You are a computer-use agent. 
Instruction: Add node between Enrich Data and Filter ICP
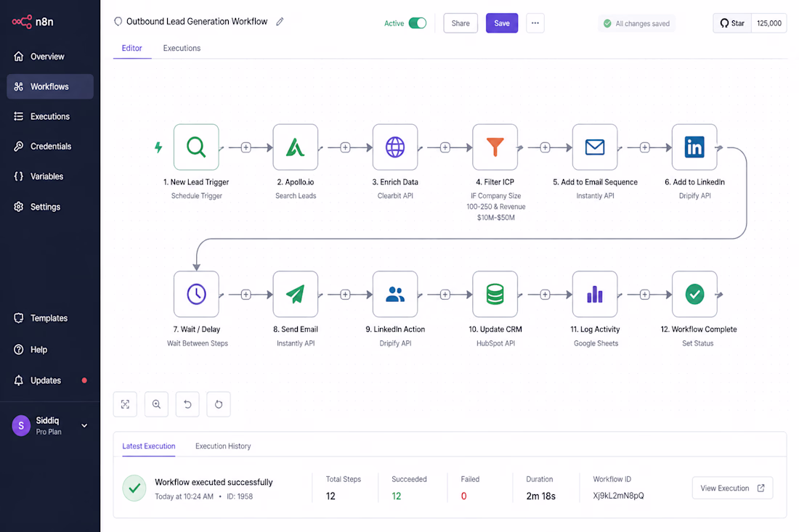(445, 147)
